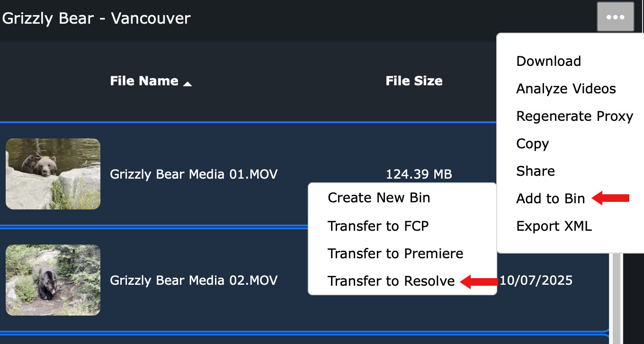
Task: Select Download from the options menu
Action: tap(548, 61)
